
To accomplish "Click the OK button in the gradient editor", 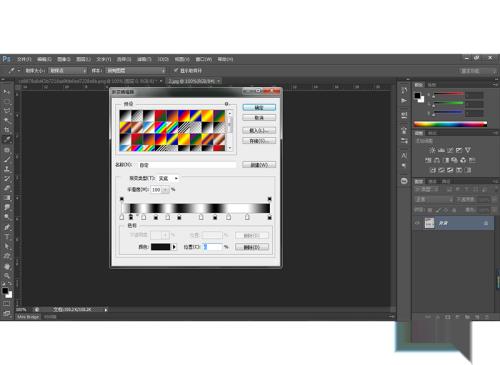I will pyautogui.click(x=259, y=108).
